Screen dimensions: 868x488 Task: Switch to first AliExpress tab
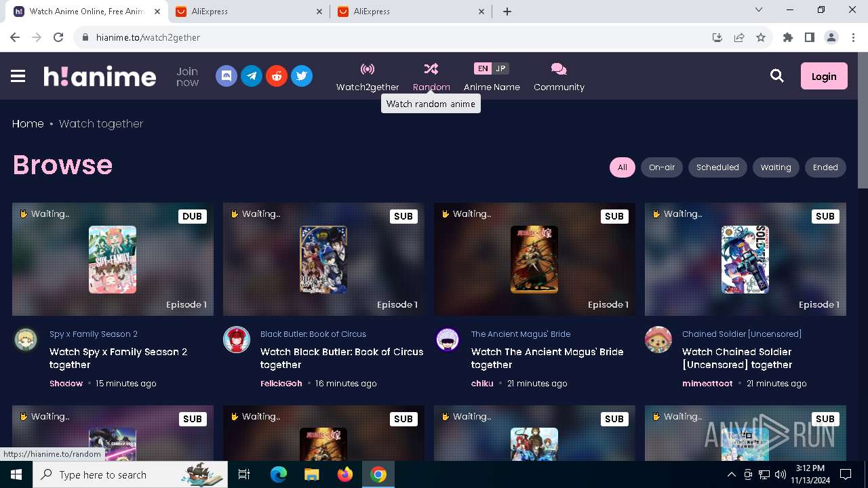[249, 12]
